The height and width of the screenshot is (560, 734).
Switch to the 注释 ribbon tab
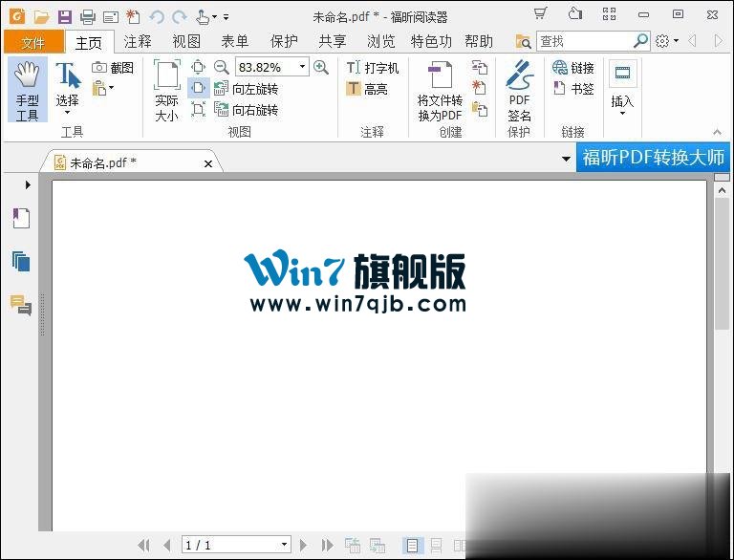click(138, 42)
